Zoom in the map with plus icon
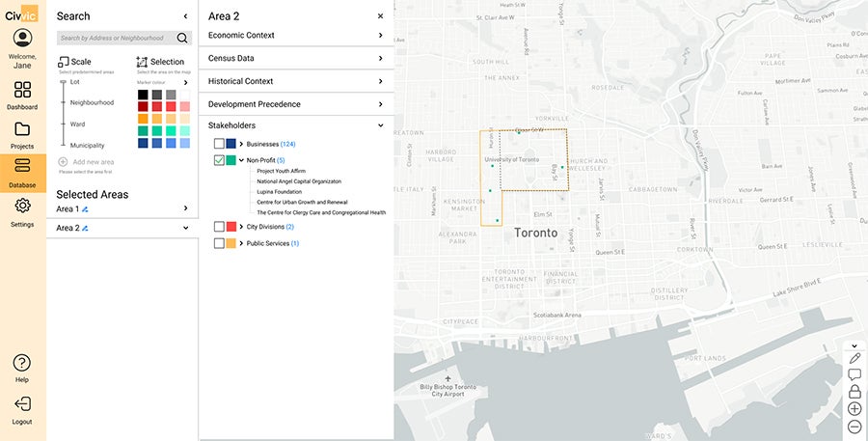Screen dimensions: 868x441 pos(854,409)
